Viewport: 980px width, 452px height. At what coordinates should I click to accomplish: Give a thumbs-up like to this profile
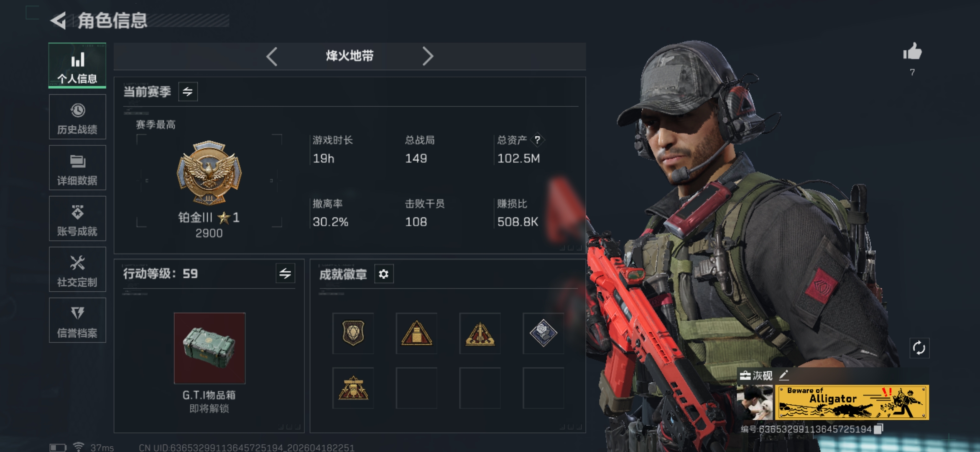912,52
